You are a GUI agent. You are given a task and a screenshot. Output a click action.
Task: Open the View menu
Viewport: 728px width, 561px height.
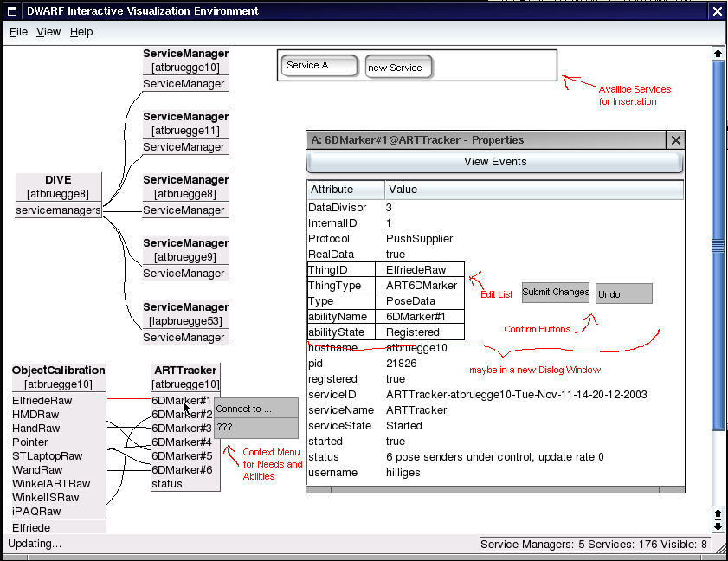[x=48, y=32]
